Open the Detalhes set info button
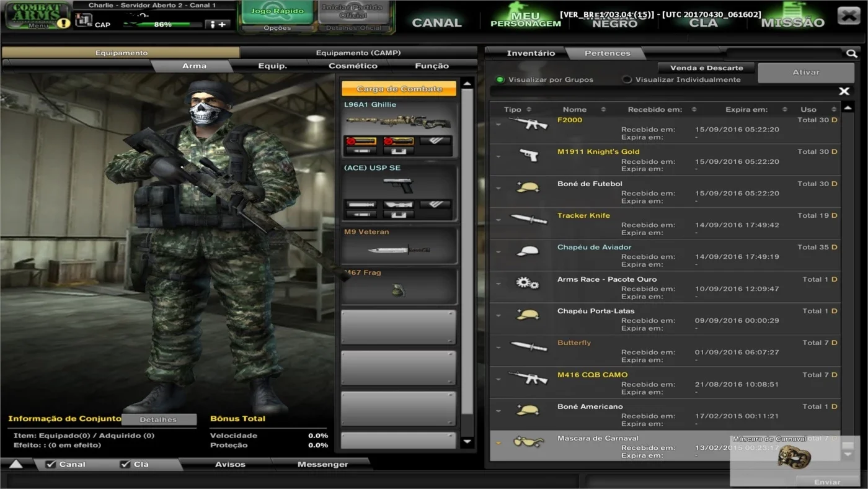 [x=158, y=419]
